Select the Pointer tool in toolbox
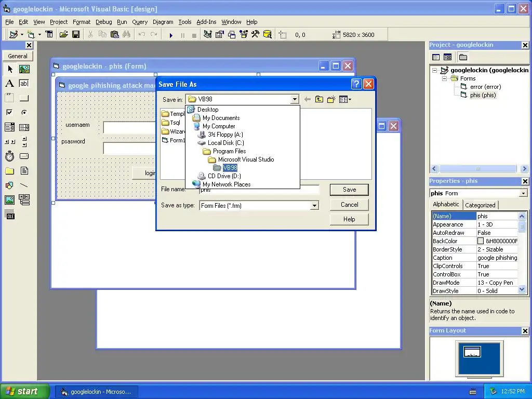 (10, 69)
